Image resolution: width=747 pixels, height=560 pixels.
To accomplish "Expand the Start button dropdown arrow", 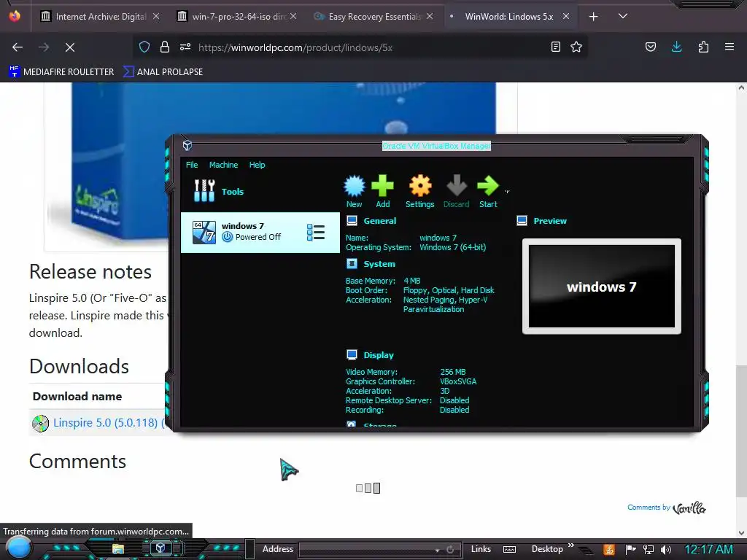I will coord(507,192).
